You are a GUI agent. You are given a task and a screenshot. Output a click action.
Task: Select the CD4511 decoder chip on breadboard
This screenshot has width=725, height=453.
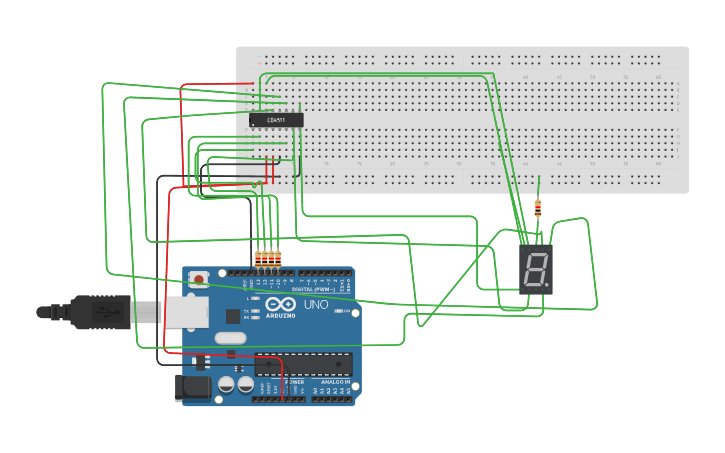point(276,120)
